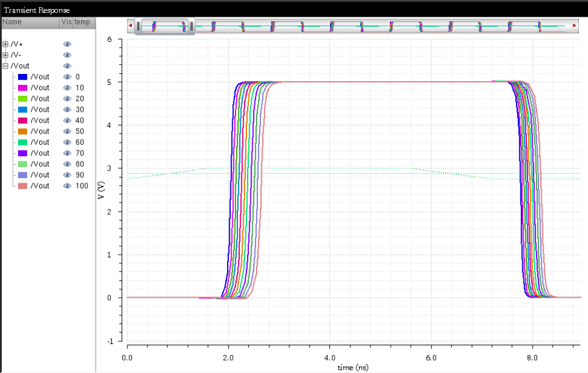588x373 pixels.
Task: Expand the /V+ tree node
Action: (5, 44)
